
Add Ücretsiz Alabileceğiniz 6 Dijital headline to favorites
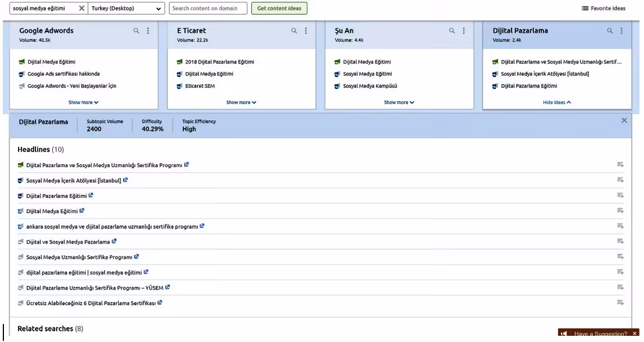pos(620,303)
